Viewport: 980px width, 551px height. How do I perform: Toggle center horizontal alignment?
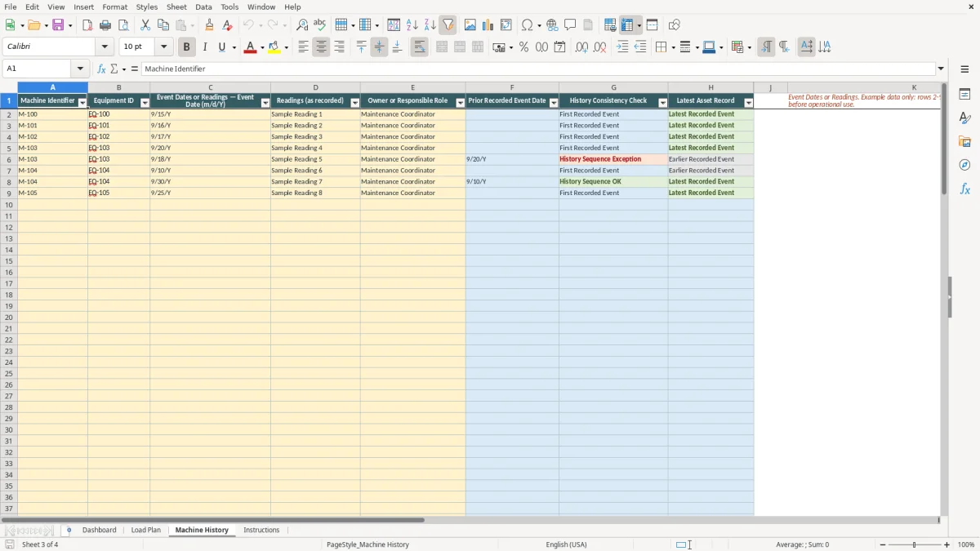[321, 47]
